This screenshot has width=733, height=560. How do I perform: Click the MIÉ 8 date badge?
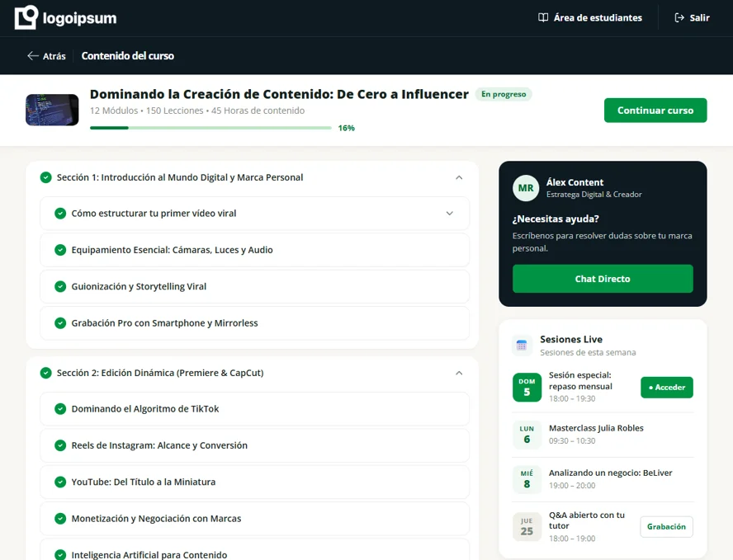point(527,479)
